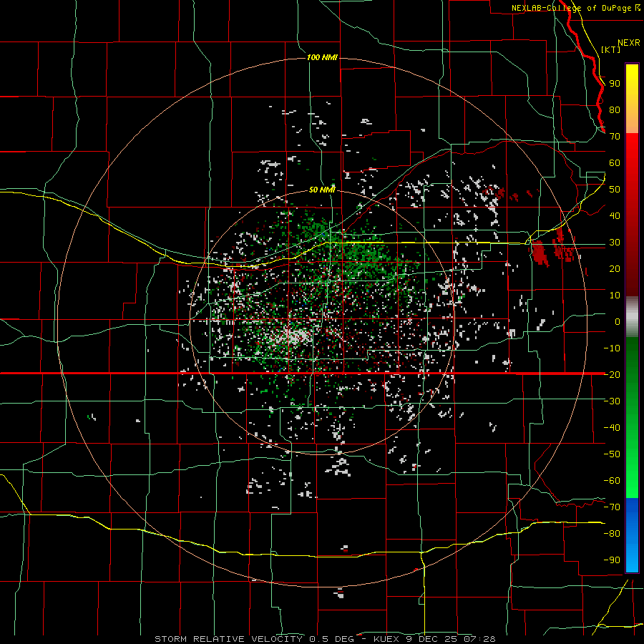Click the -90 value on velocity scale
Viewport: 644px width, 644px height.
[x=612, y=560]
